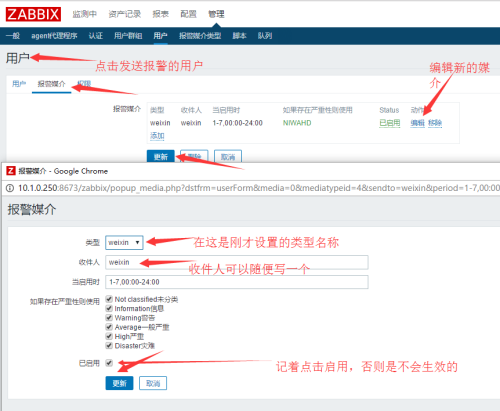Toggle Disaster severity checkbox
The image size is (500, 411).
point(109,346)
